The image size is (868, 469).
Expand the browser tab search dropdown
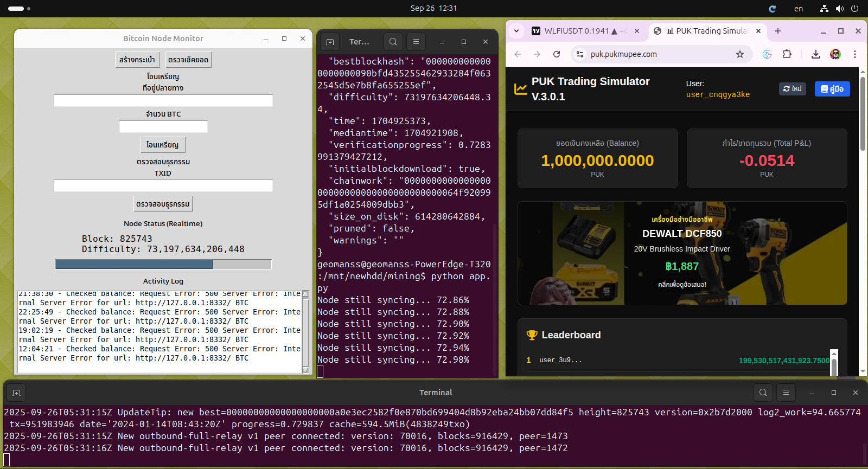516,31
